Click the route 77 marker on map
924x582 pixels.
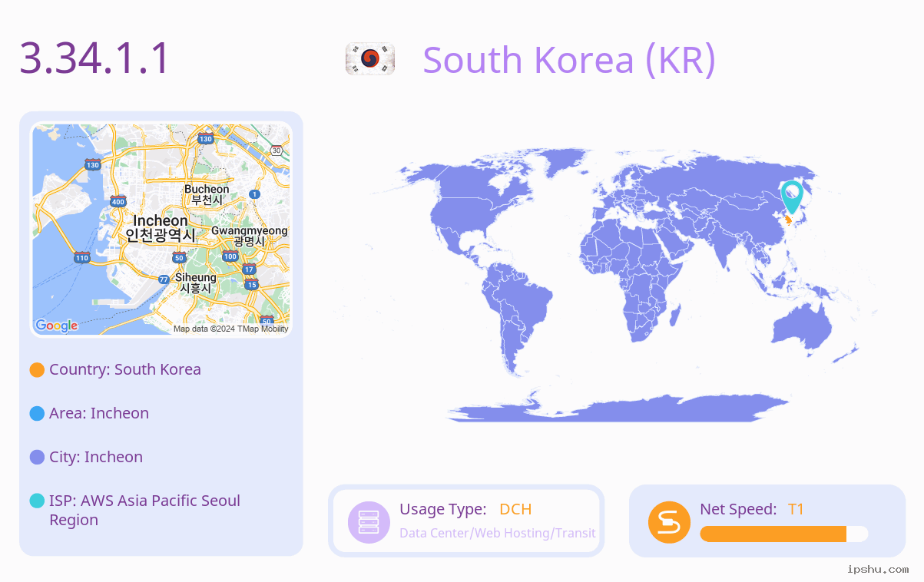point(164,279)
